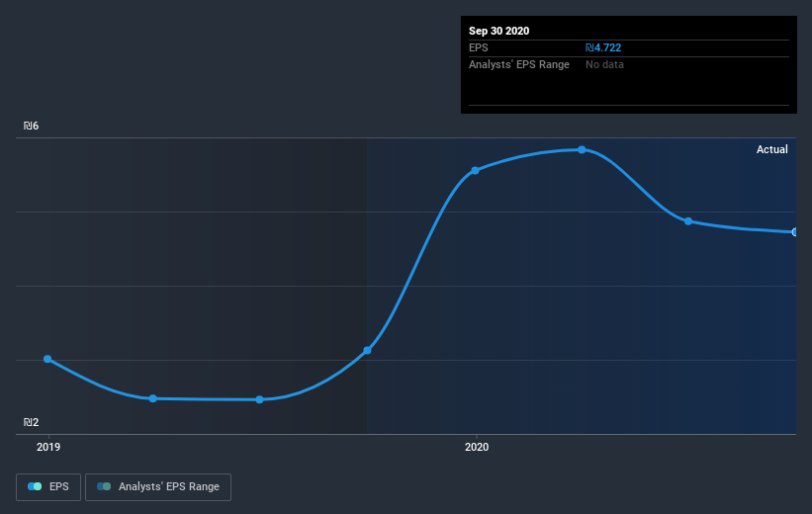This screenshot has width=812, height=514.
Task: Toggle the EPS legend series
Action: click(48, 487)
